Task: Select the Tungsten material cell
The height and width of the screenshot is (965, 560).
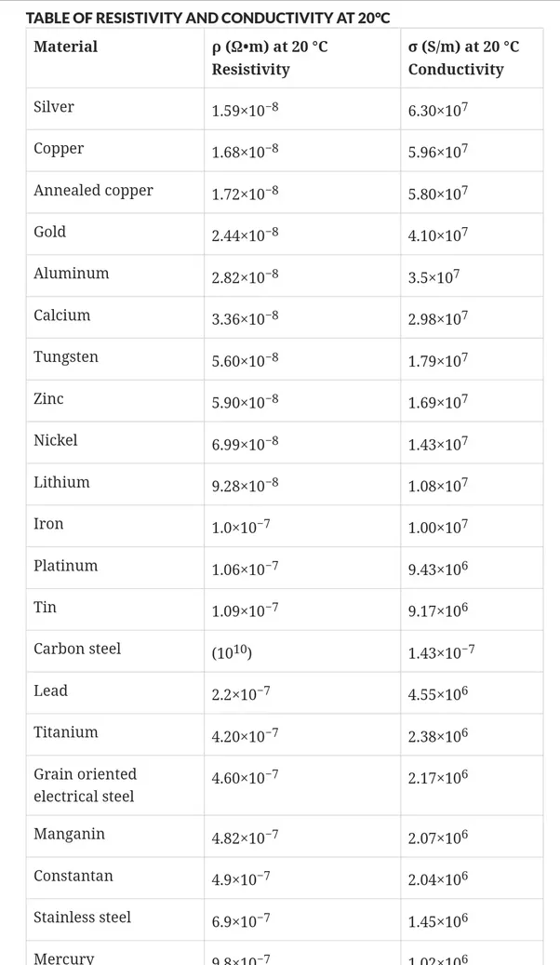Action: tap(115, 359)
